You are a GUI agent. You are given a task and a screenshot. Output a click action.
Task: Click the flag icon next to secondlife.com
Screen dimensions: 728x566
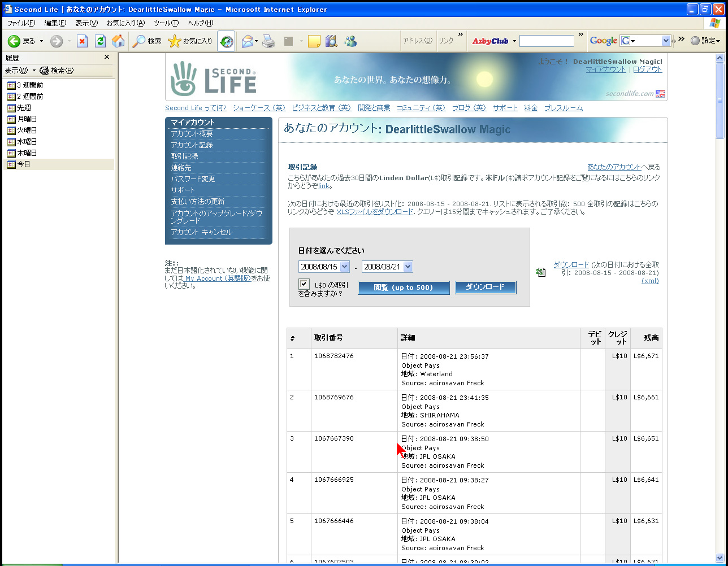coord(661,94)
